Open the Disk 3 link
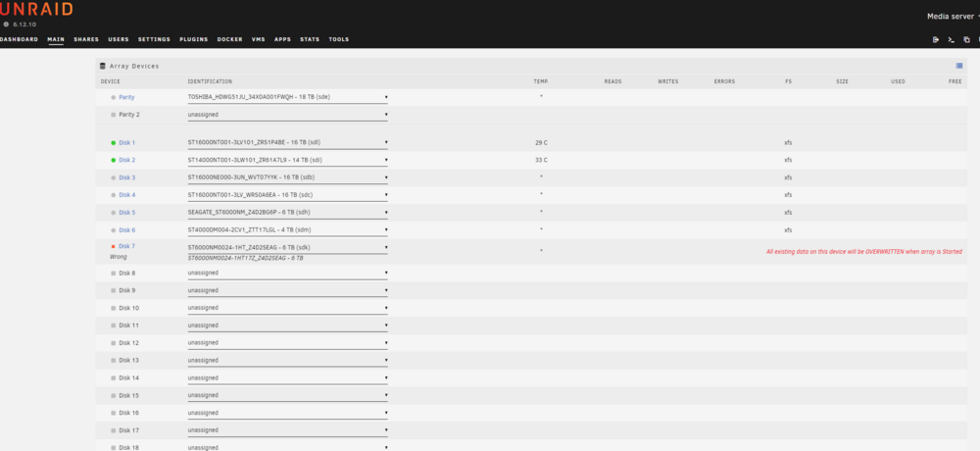Image resolution: width=980 pixels, height=451 pixels. click(x=126, y=177)
